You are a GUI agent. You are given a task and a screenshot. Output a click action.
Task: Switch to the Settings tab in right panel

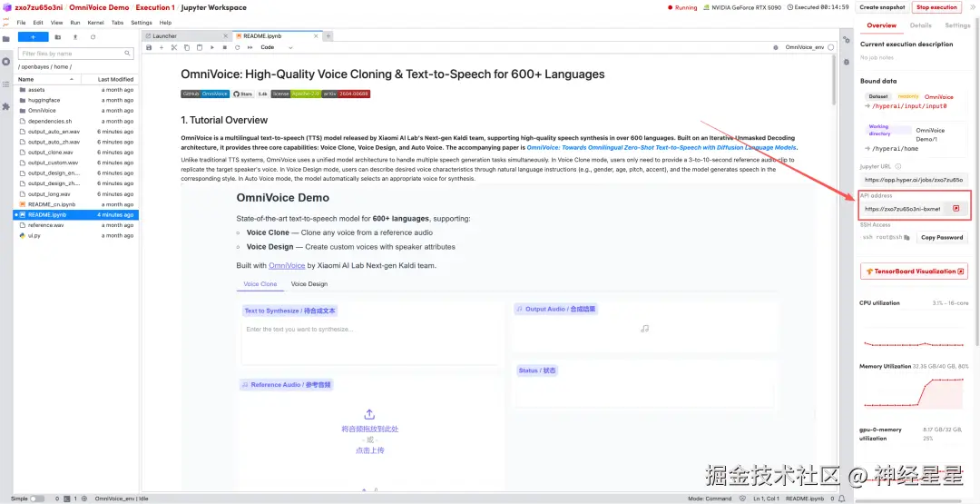point(957,25)
